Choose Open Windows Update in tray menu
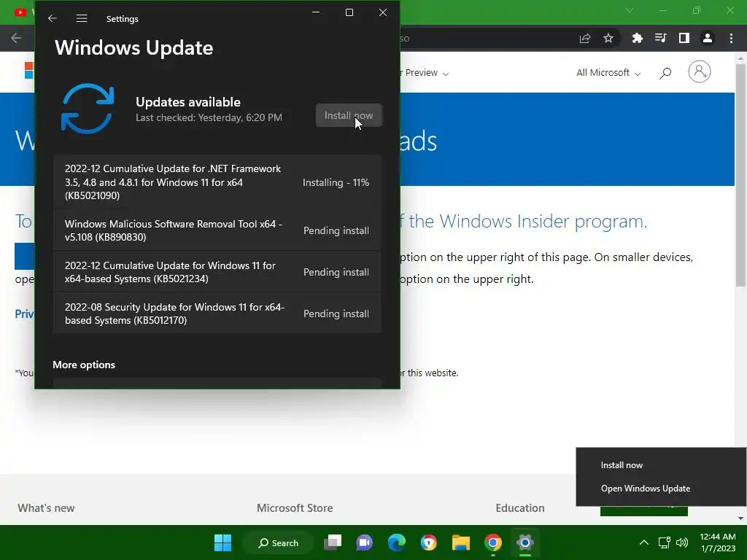 tap(645, 489)
